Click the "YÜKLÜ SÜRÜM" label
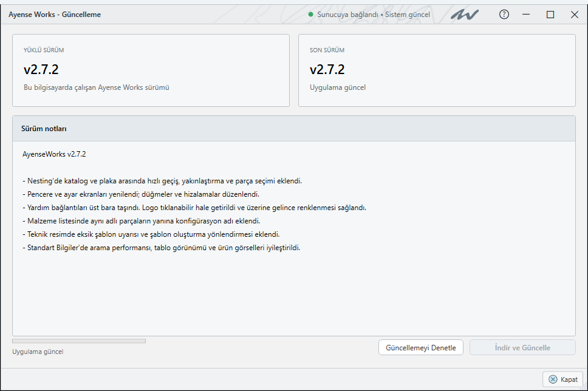Image resolution: width=588 pixels, height=391 pixels. 44,50
